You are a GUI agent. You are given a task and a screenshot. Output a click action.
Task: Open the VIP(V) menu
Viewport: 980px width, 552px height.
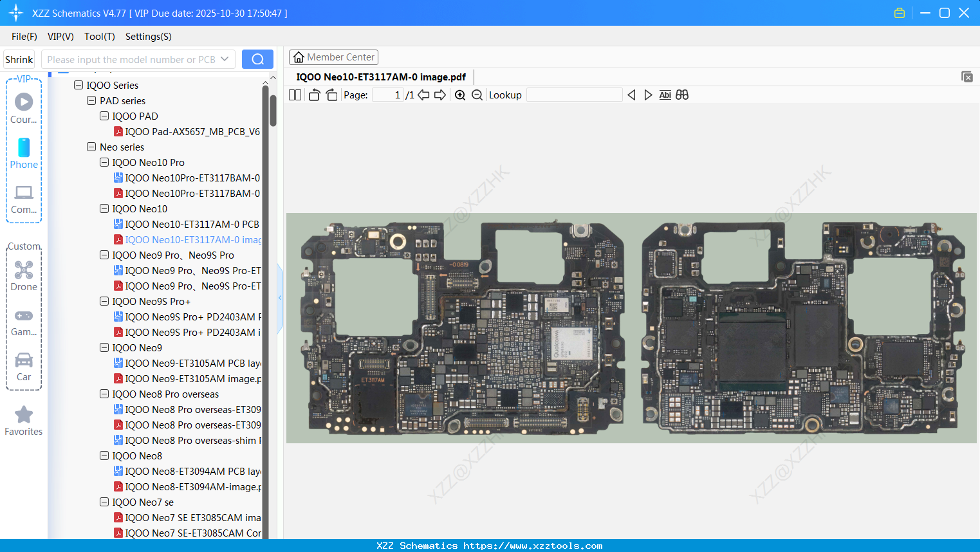(60, 37)
